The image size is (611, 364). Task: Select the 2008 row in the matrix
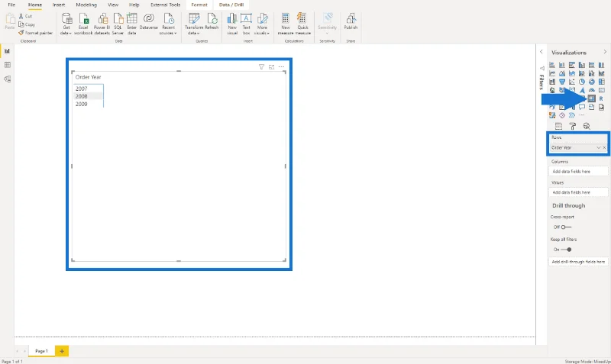(x=88, y=96)
